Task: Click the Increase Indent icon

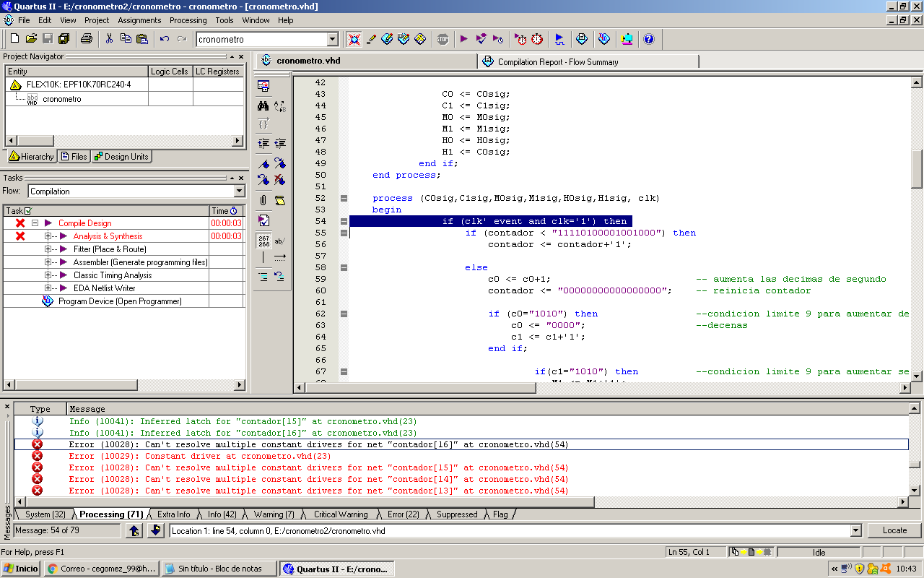Action: 263,143
